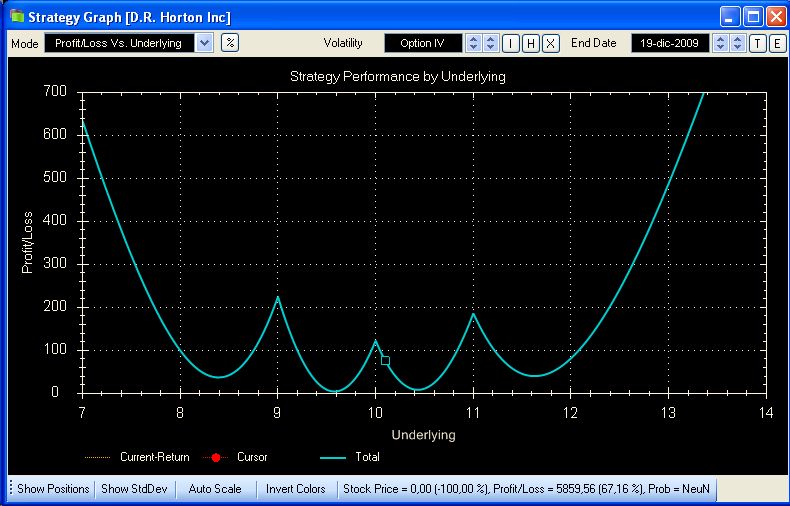The width and height of the screenshot is (790, 506).
Task: Maximize the Strategy Graph window
Action: pos(753,17)
